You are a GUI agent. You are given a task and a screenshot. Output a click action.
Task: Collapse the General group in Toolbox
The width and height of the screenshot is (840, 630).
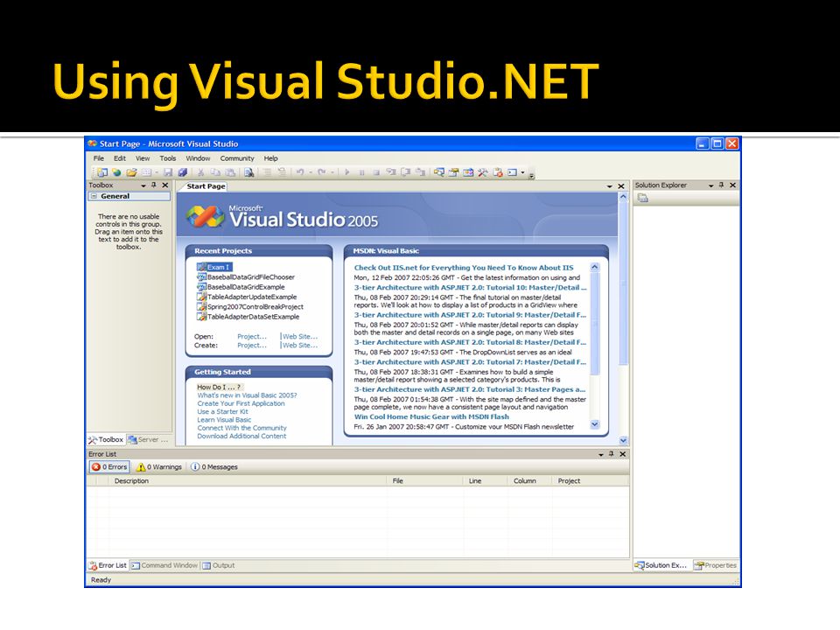click(94, 196)
